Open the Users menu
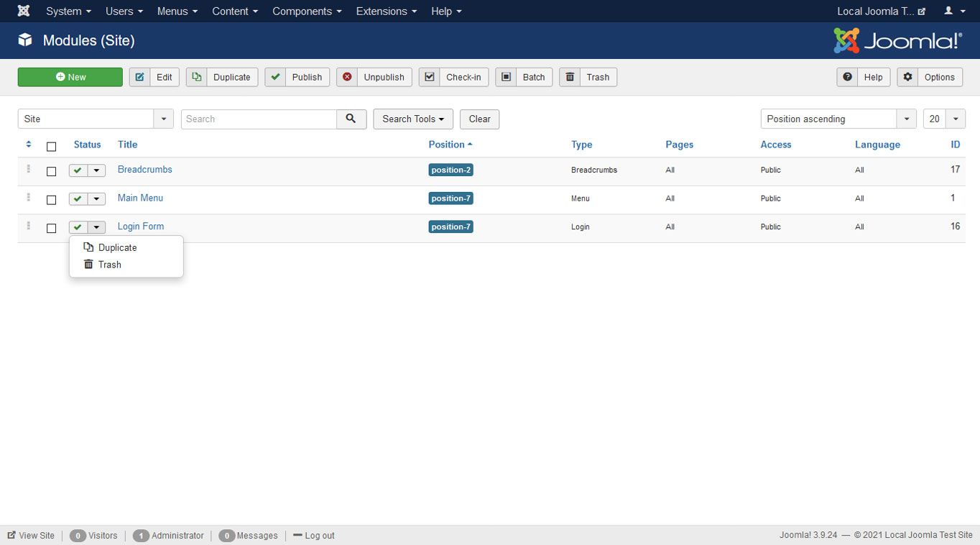 click(x=124, y=11)
